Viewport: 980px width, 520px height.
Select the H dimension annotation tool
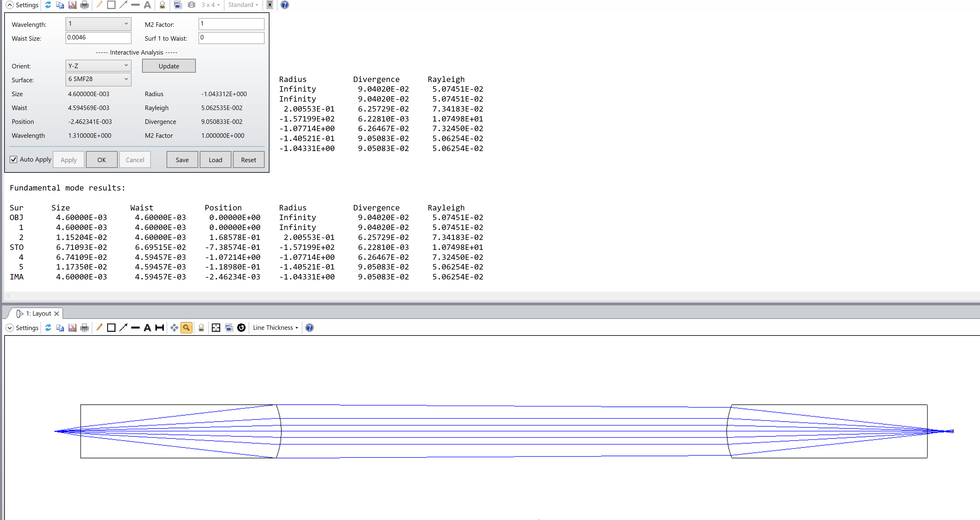tap(160, 328)
